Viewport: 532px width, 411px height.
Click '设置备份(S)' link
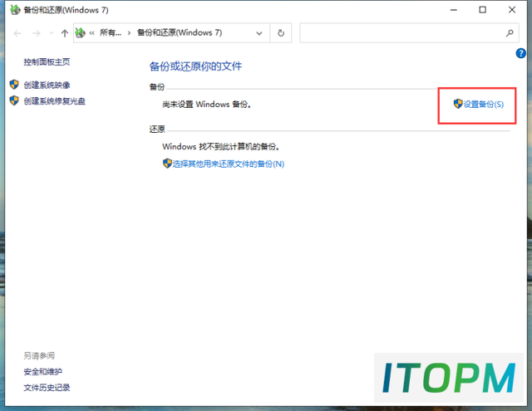tap(483, 105)
